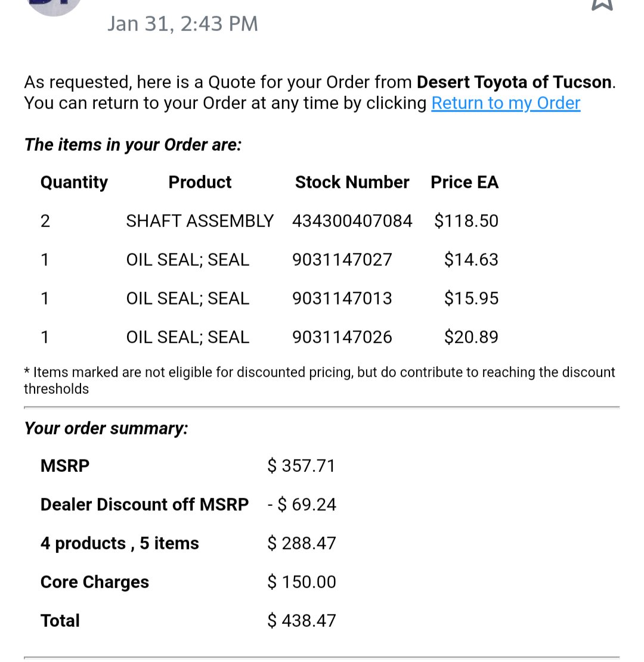Tap the Jan 31, 2:43 PM timestamp
The height and width of the screenshot is (662, 644).
coord(182,24)
